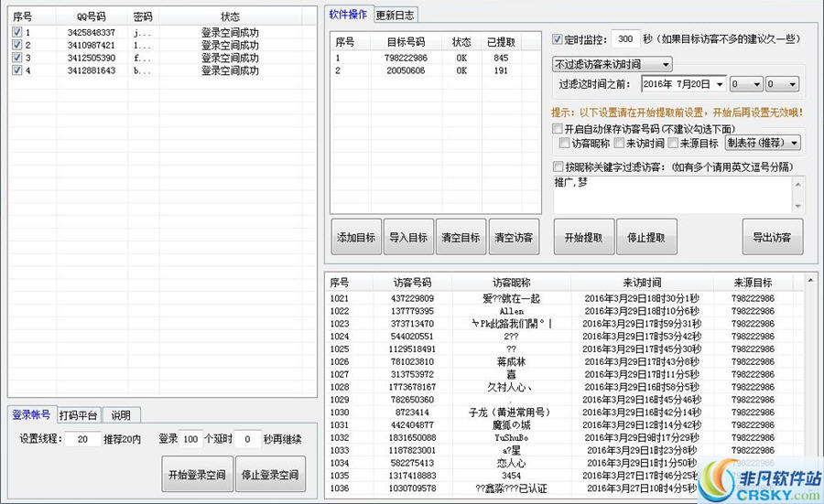Uncheck account row 2 checkbox
The width and height of the screenshot is (824, 504).
pos(16,45)
